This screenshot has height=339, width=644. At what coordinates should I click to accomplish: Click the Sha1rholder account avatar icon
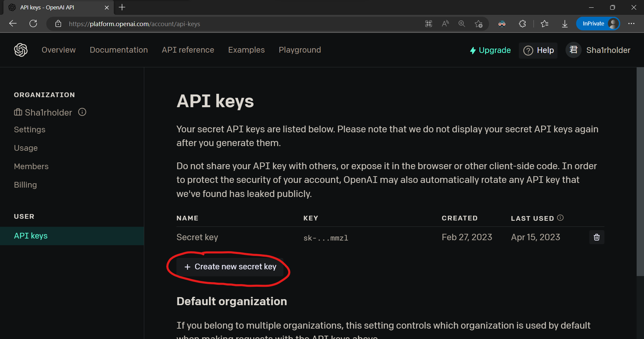[574, 50]
